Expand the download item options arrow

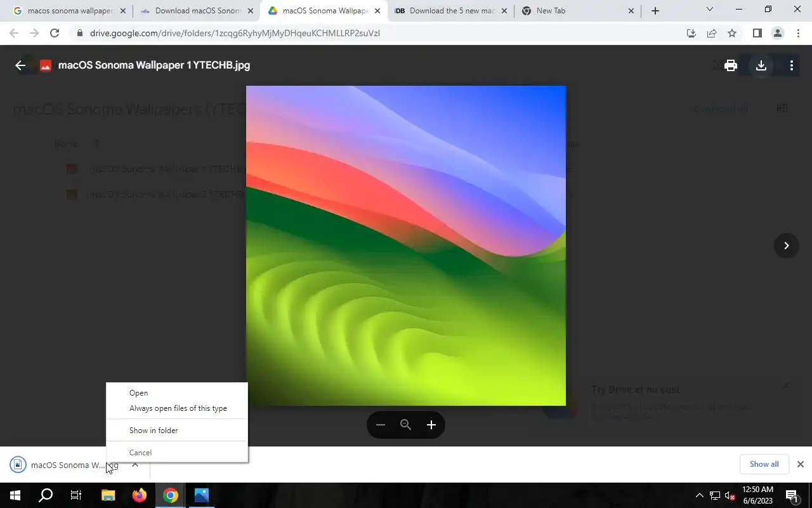[x=134, y=465]
